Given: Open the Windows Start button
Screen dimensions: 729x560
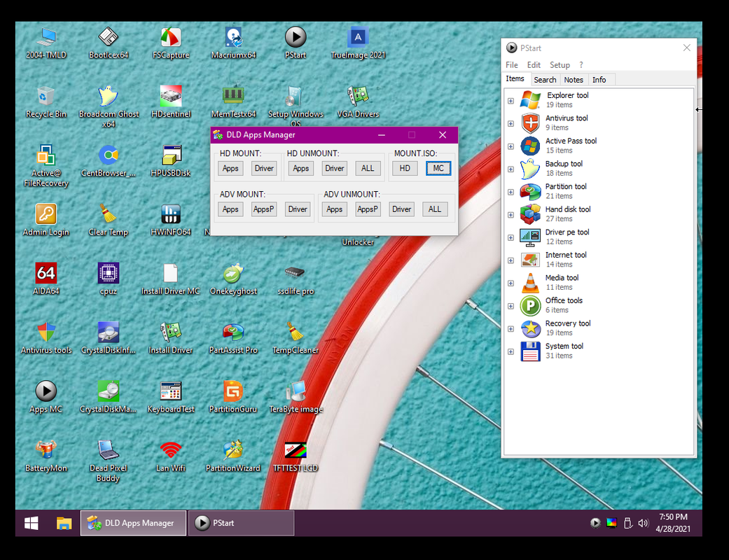Looking at the screenshot, I should click(31, 524).
